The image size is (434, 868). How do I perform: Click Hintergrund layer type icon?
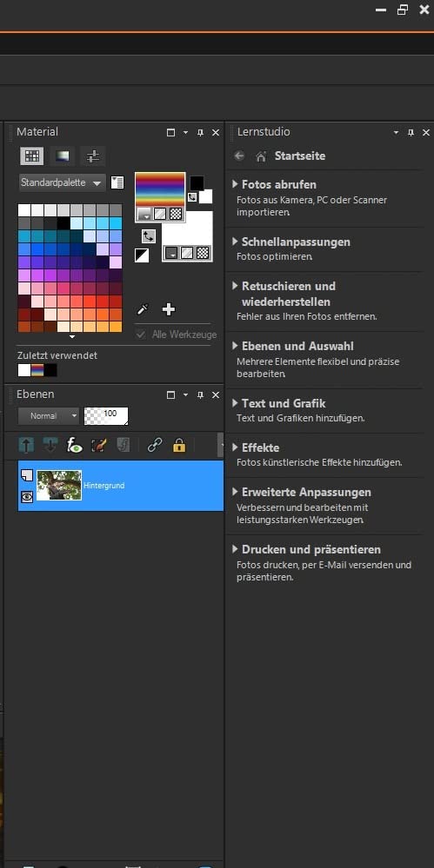tap(27, 474)
